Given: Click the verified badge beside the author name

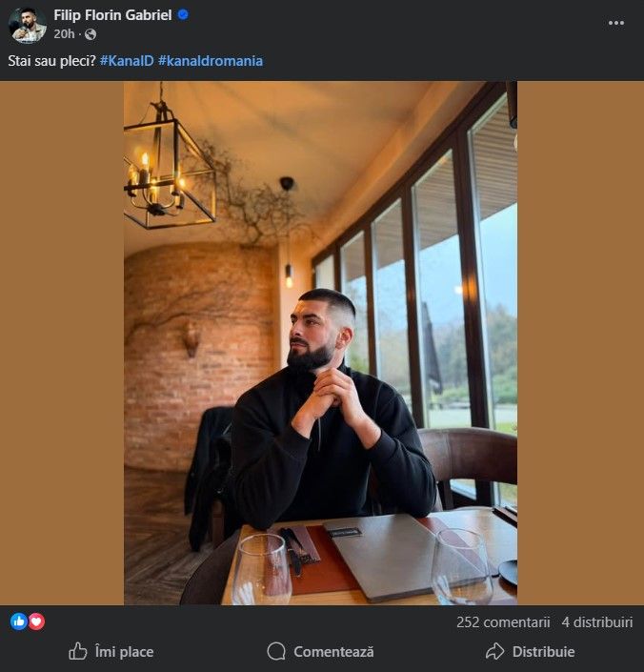Looking at the screenshot, I should (x=183, y=15).
